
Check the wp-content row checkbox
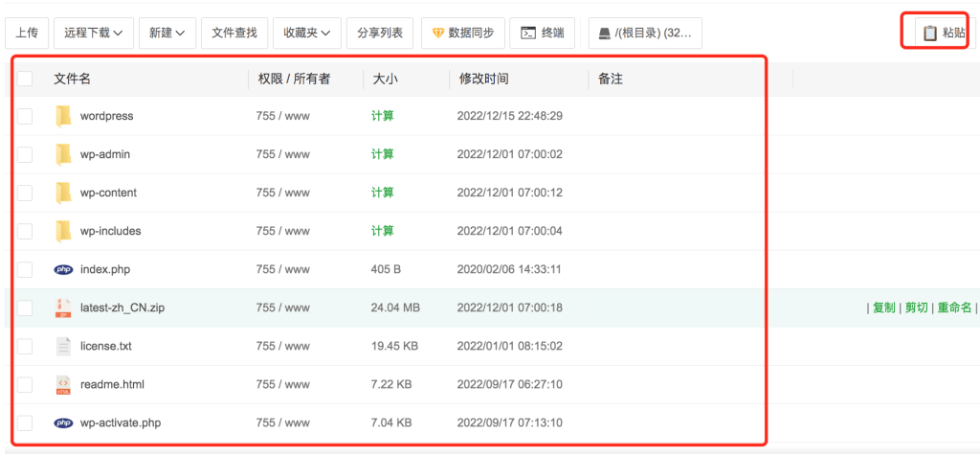point(25,193)
